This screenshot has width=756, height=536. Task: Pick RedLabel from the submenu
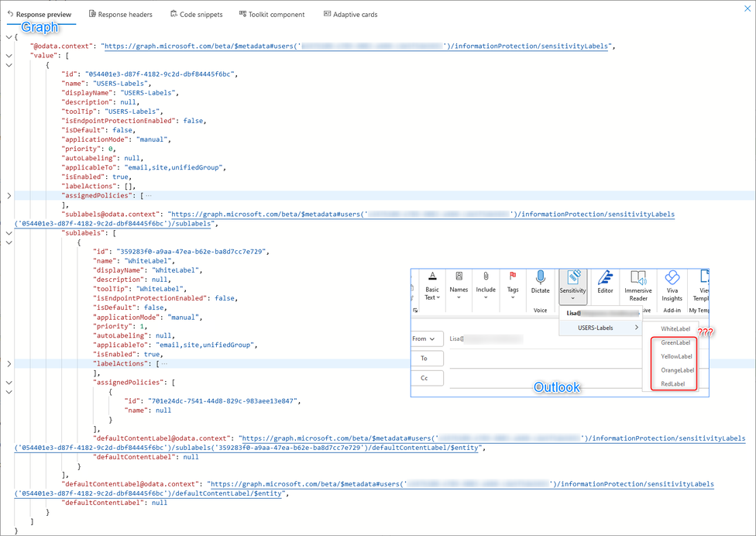[x=672, y=384]
